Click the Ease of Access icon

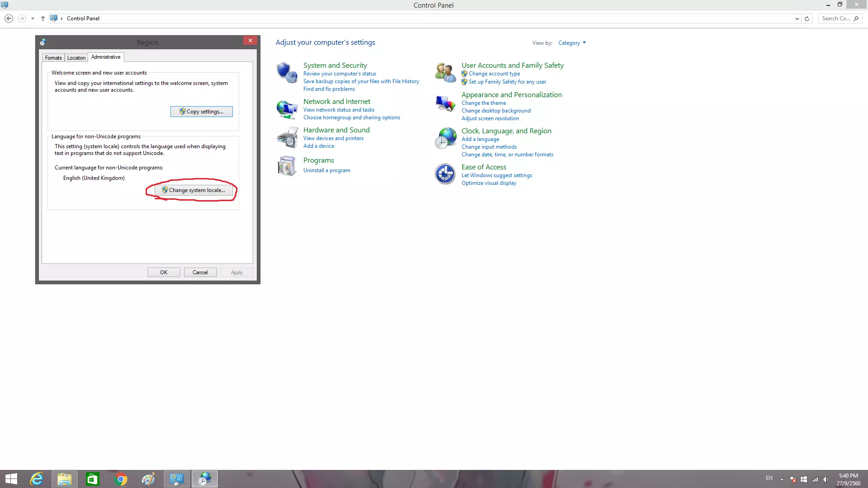point(445,174)
